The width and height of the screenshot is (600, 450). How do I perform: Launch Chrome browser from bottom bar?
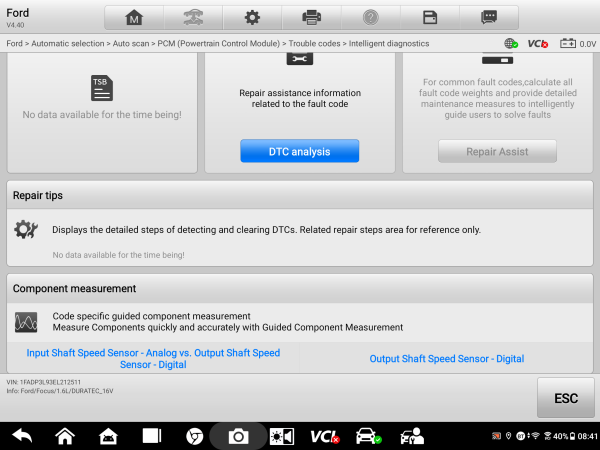[x=194, y=436]
